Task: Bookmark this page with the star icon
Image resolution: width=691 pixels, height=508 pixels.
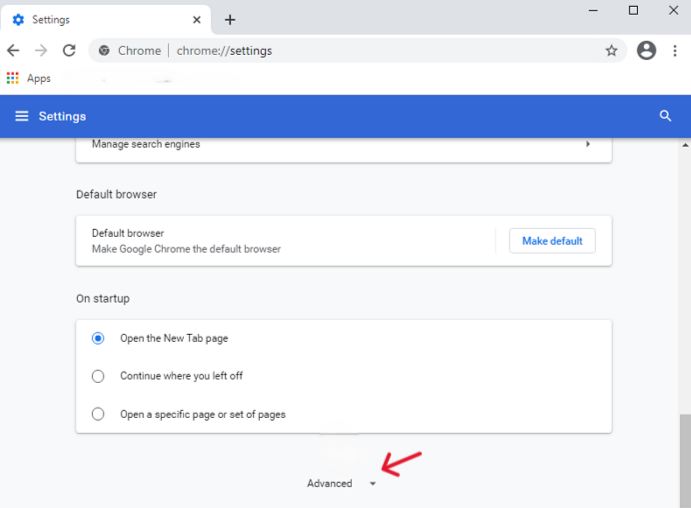Action: click(611, 51)
